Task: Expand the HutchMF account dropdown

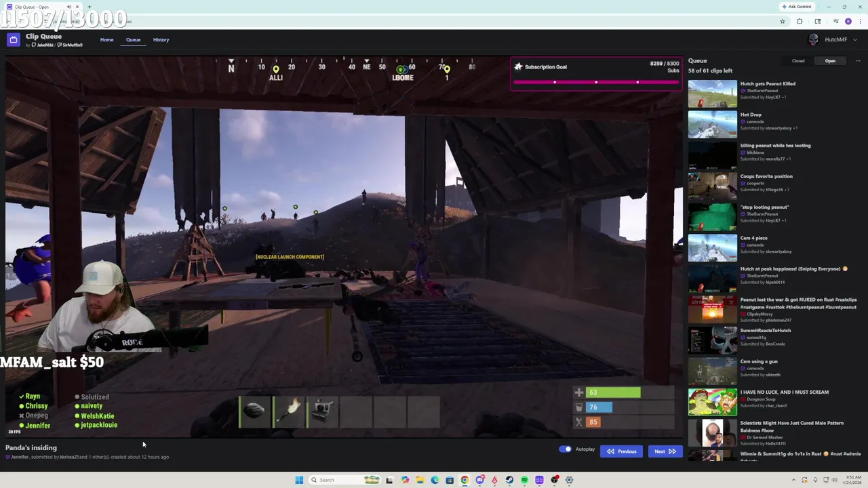Action: click(855, 40)
